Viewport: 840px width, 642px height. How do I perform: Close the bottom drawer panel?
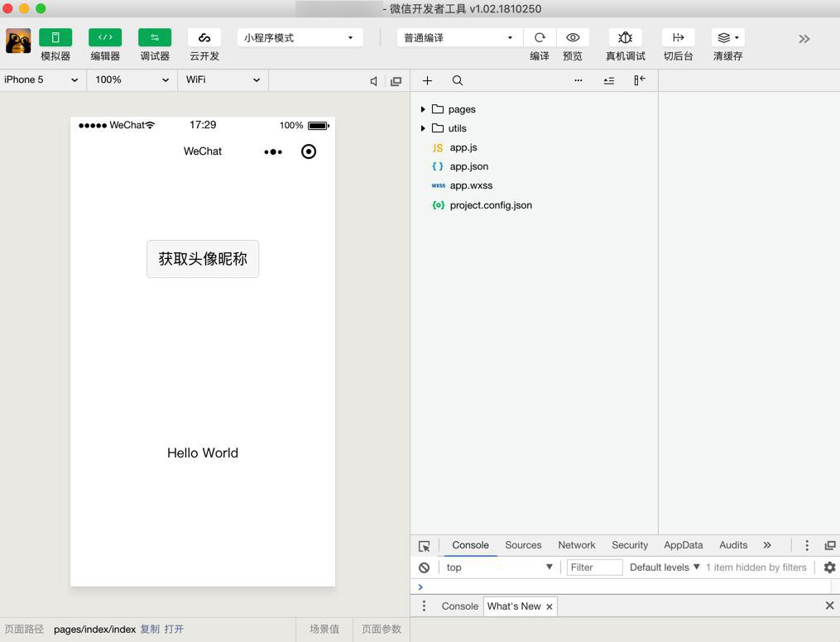point(830,606)
